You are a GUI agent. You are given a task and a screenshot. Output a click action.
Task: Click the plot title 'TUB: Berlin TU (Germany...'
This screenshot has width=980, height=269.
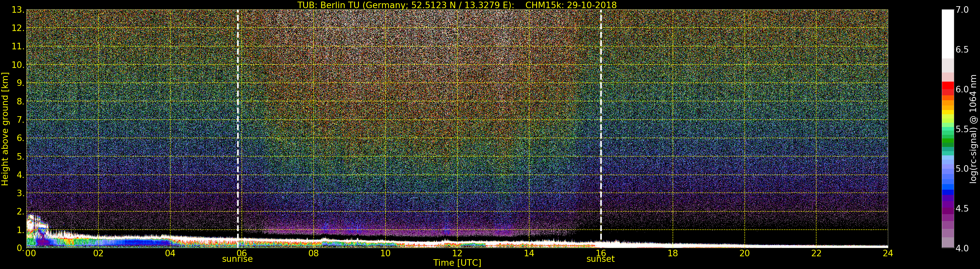click(457, 5)
